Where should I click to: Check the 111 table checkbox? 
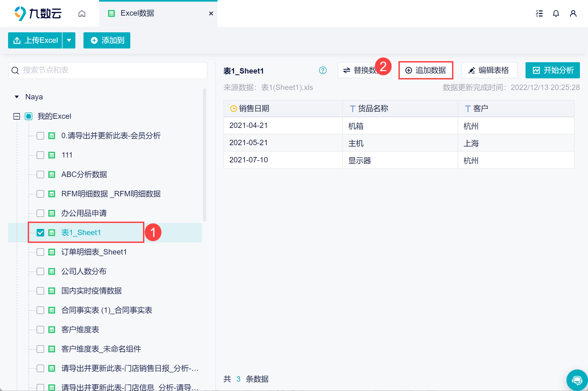(x=40, y=155)
